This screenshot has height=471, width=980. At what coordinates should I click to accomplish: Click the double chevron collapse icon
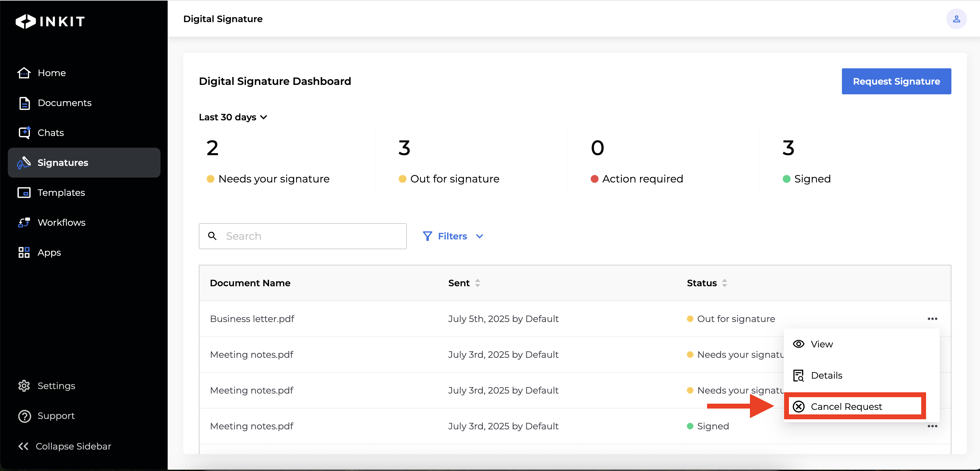[24, 446]
